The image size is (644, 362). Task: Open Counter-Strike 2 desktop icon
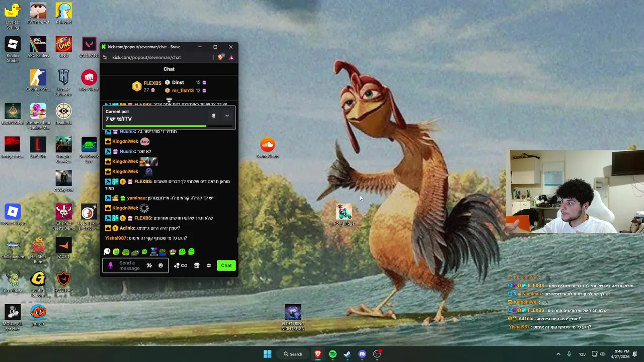pos(38,83)
